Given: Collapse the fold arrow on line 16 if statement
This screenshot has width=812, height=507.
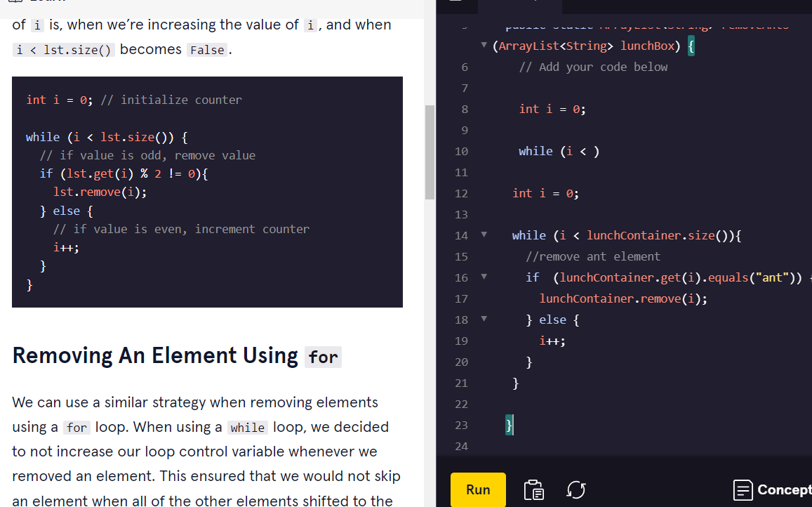Looking at the screenshot, I should tap(484, 277).
